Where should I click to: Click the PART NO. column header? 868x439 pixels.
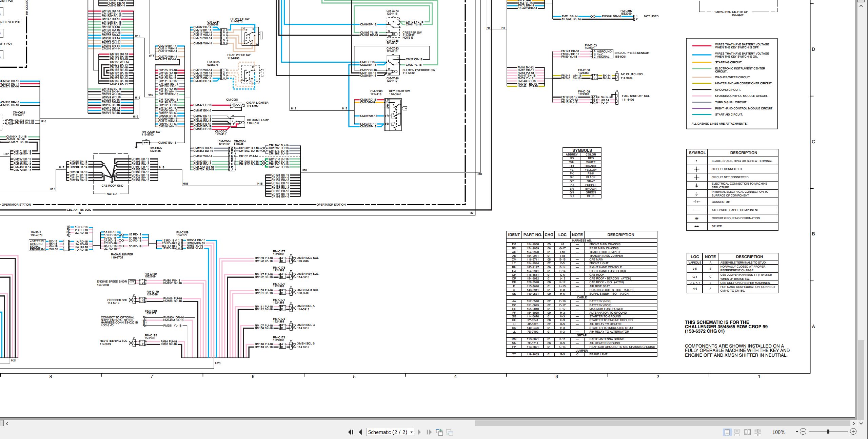[x=532, y=235]
